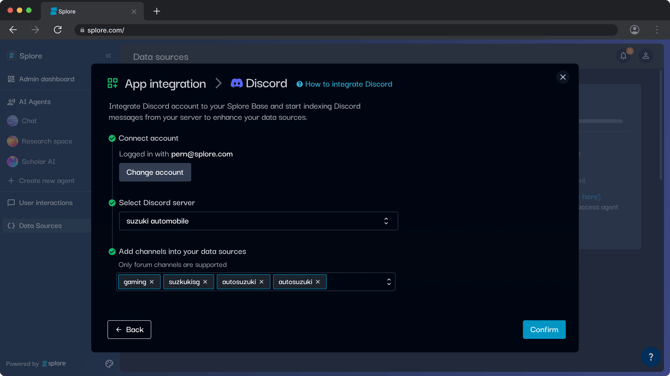Remove the gaming channel tag
670x376 pixels.
(x=152, y=282)
